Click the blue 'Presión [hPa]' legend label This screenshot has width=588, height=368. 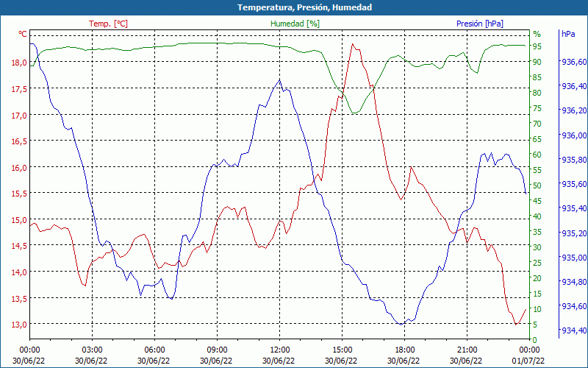[480, 24]
